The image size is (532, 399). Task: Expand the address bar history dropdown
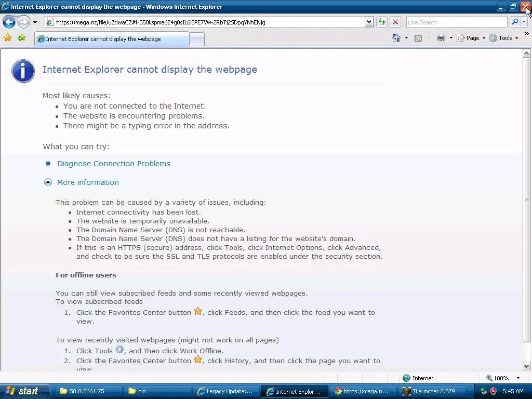(x=369, y=22)
